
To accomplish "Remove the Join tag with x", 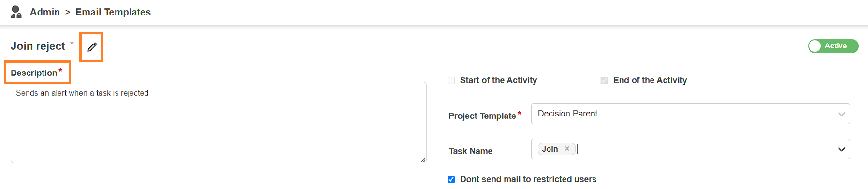I will pos(567,149).
